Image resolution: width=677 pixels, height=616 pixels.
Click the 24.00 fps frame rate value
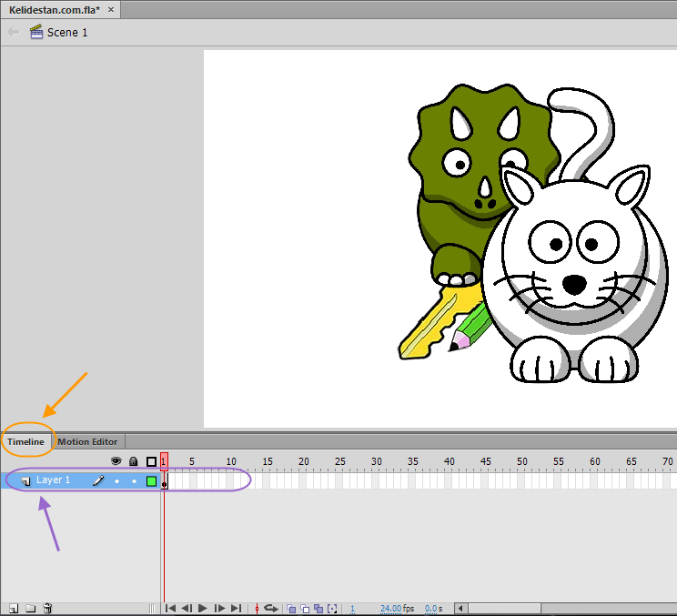point(390,608)
